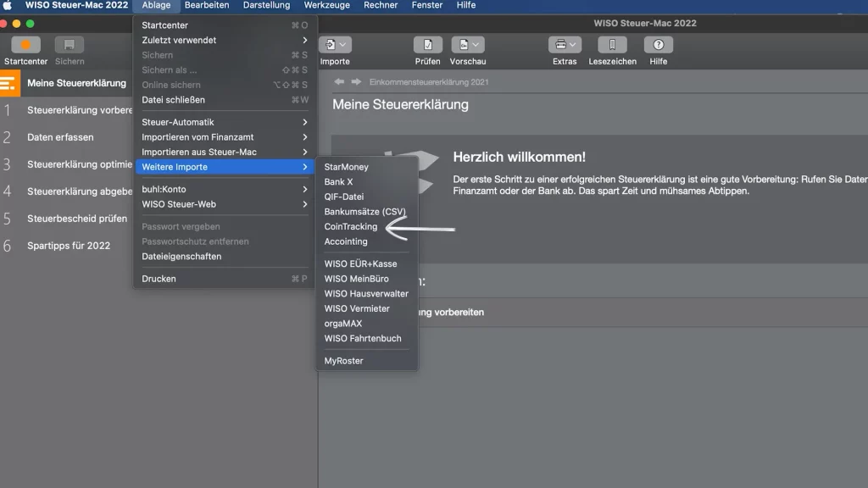Open Spartipps für 2022 sidebar step
868x488 pixels.
tap(69, 246)
